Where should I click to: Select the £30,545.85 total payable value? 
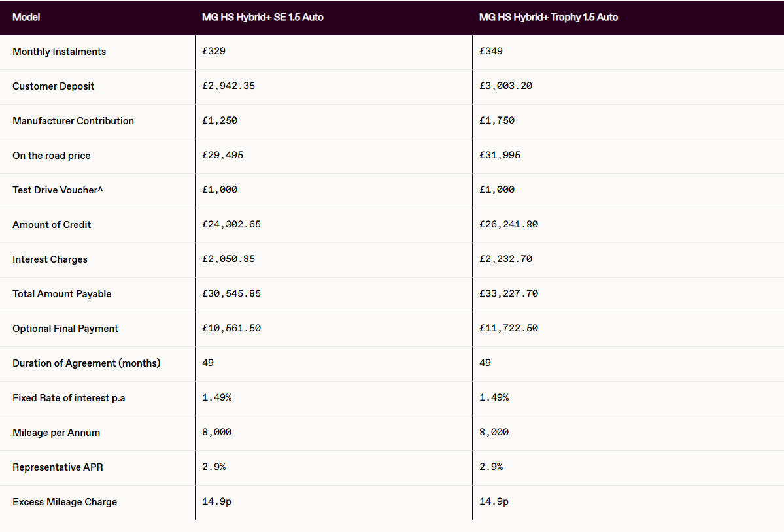[231, 293]
